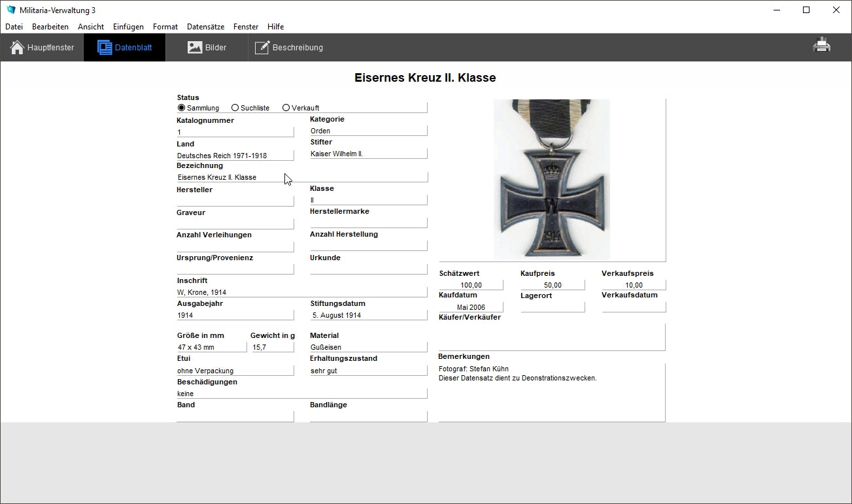
Task: Select the Datenblatt sheet icon
Action: point(105,48)
